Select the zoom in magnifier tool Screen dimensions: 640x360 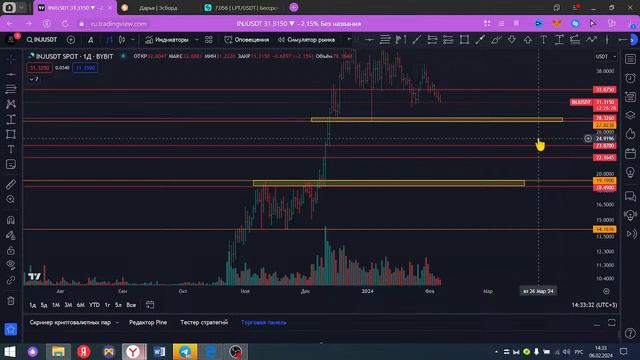(x=11, y=199)
